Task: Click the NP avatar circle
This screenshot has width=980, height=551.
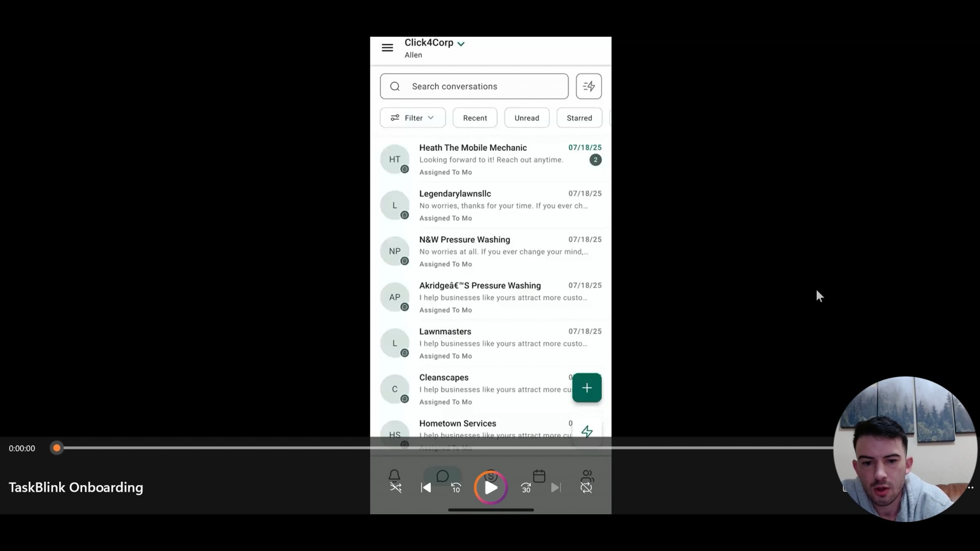Action: point(394,251)
